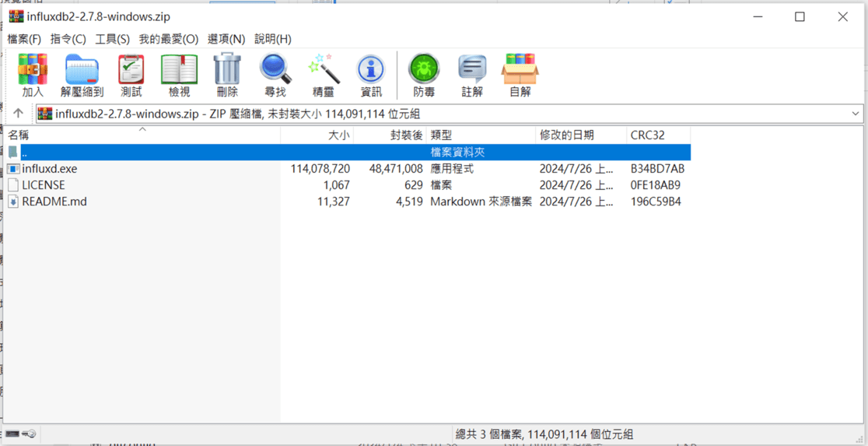Sort by the CRC32 column header
This screenshot has height=446, width=868.
point(659,135)
